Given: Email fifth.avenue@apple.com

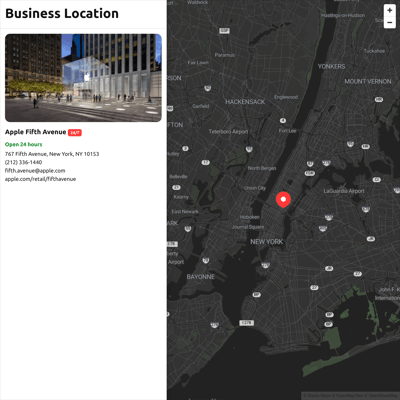Looking at the screenshot, I should [x=35, y=171].
